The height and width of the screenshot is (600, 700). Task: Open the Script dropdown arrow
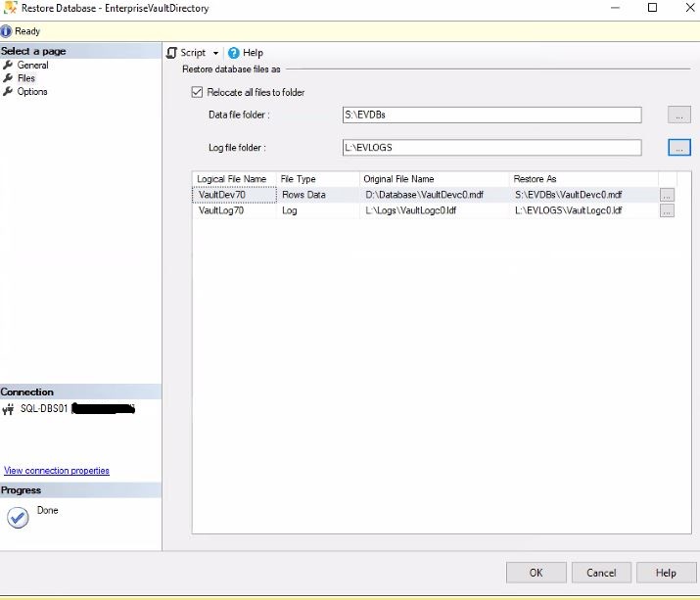[x=215, y=53]
